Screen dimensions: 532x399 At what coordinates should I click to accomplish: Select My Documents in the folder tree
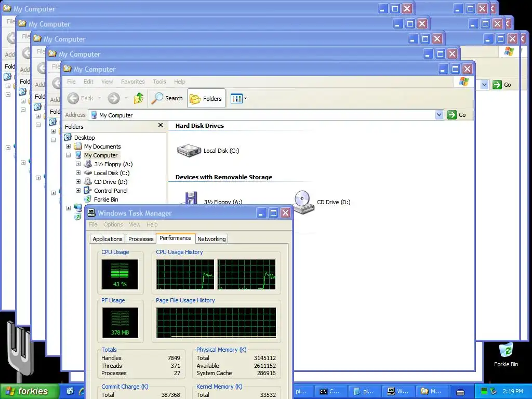click(102, 146)
